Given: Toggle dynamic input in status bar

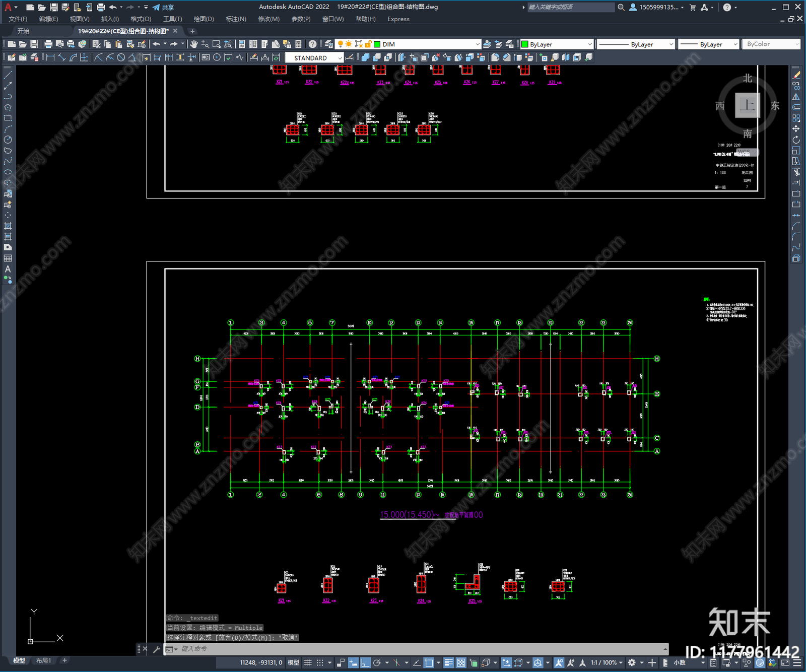Looking at the screenshot, I should (353, 662).
